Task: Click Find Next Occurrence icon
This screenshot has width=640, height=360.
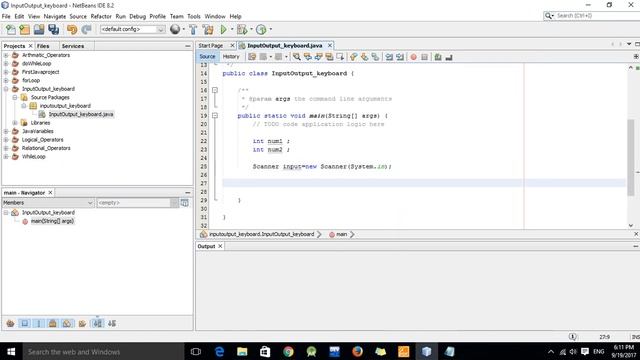Action: pos(318,57)
